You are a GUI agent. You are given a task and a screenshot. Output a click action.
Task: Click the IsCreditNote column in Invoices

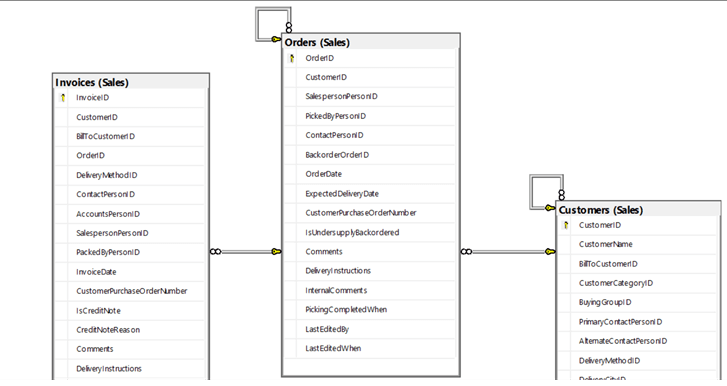point(130,310)
